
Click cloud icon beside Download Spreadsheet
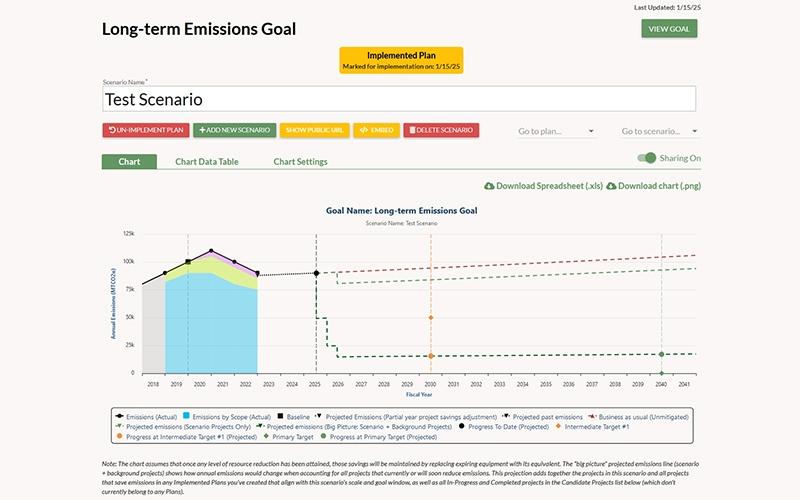pyautogui.click(x=489, y=186)
